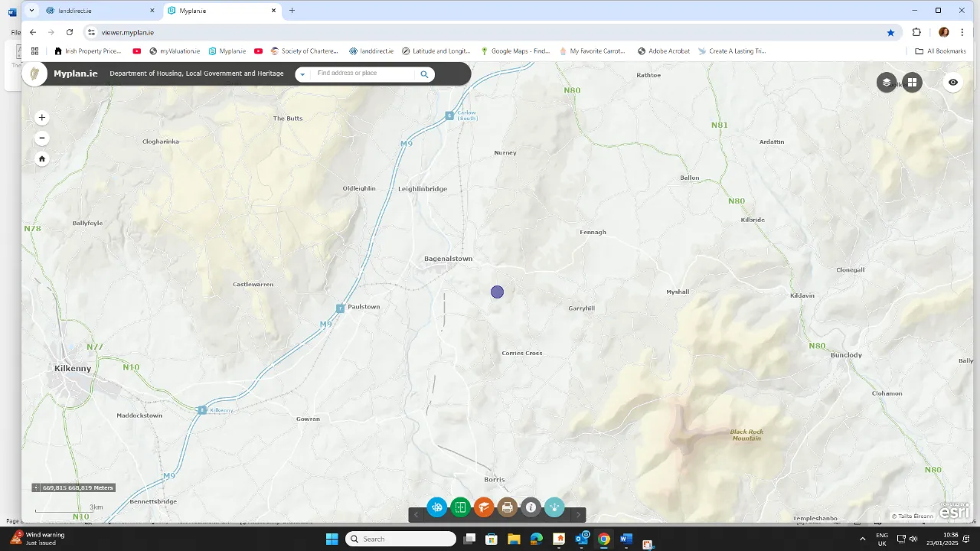Open the Layer List panel icon
Viewport: 980px width, 551px height.
click(x=887, y=83)
